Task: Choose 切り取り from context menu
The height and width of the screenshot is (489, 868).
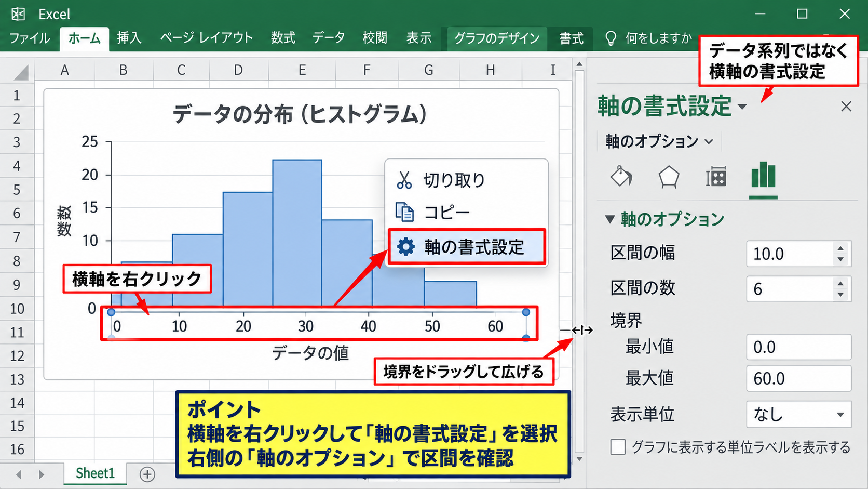Action: pos(466,180)
